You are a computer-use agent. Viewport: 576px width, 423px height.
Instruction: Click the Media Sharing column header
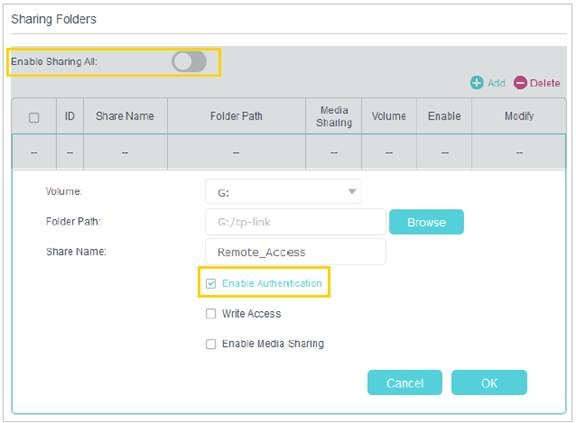(x=334, y=116)
